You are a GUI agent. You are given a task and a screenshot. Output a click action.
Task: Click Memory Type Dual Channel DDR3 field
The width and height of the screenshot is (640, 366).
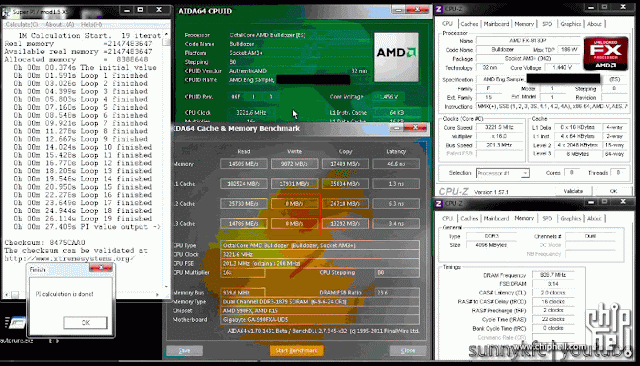tap(320, 302)
